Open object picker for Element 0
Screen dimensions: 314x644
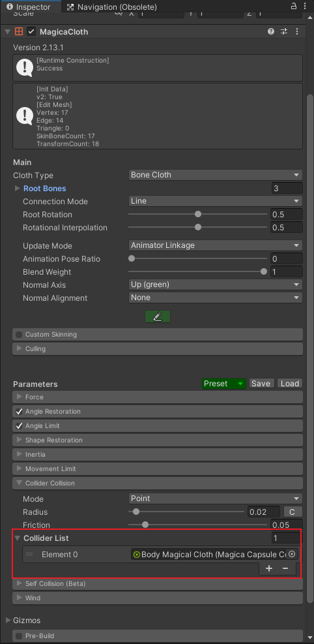(x=292, y=555)
